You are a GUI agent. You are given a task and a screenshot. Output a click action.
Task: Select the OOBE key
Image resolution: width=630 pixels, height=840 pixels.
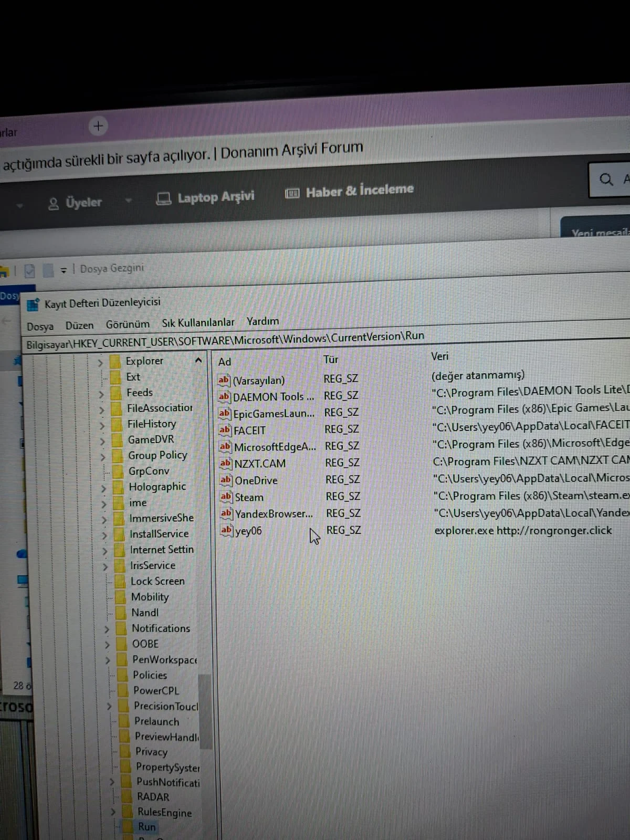click(145, 644)
